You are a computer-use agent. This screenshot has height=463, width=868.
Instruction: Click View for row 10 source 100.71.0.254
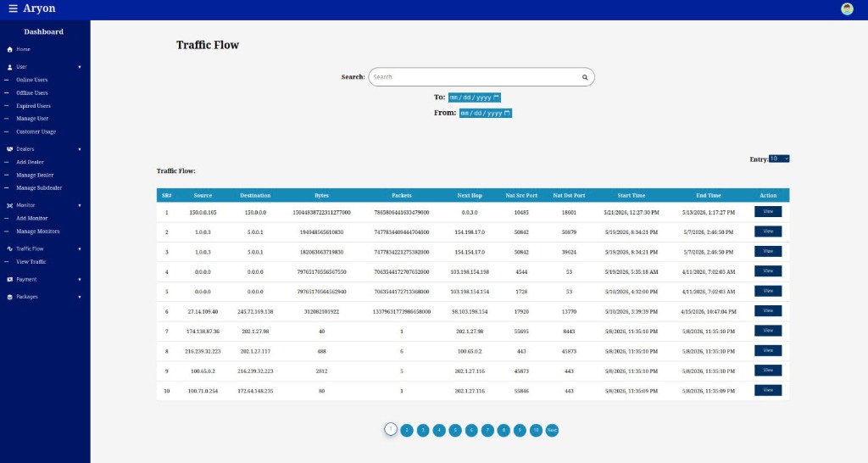click(x=768, y=390)
